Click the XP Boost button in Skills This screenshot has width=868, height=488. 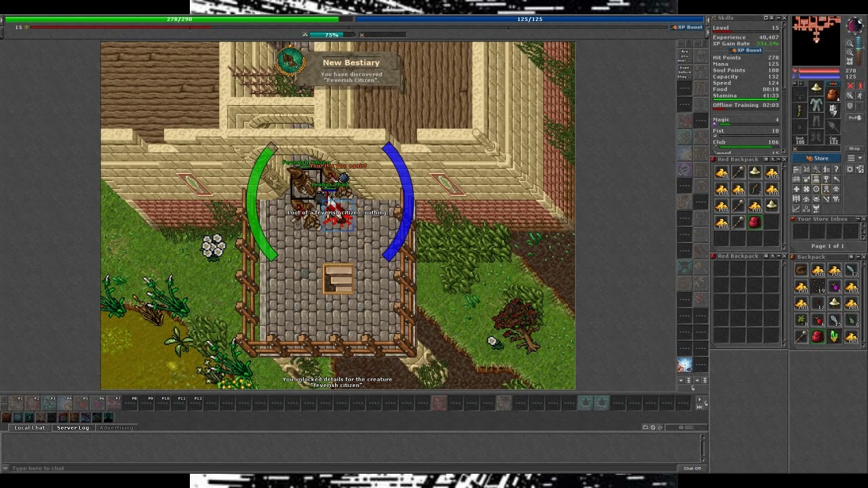(746, 50)
